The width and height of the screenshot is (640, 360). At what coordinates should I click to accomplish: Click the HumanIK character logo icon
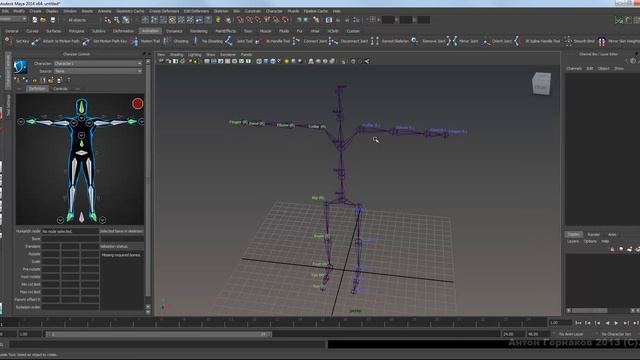tap(20, 67)
